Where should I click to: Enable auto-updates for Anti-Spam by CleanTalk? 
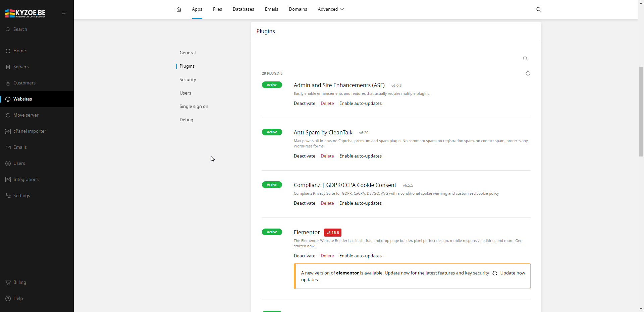361,156
